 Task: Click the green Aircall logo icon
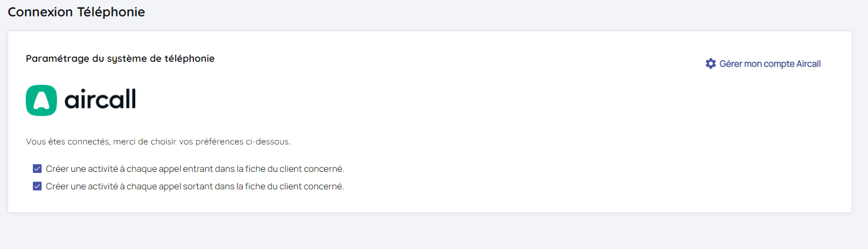pyautogui.click(x=41, y=100)
